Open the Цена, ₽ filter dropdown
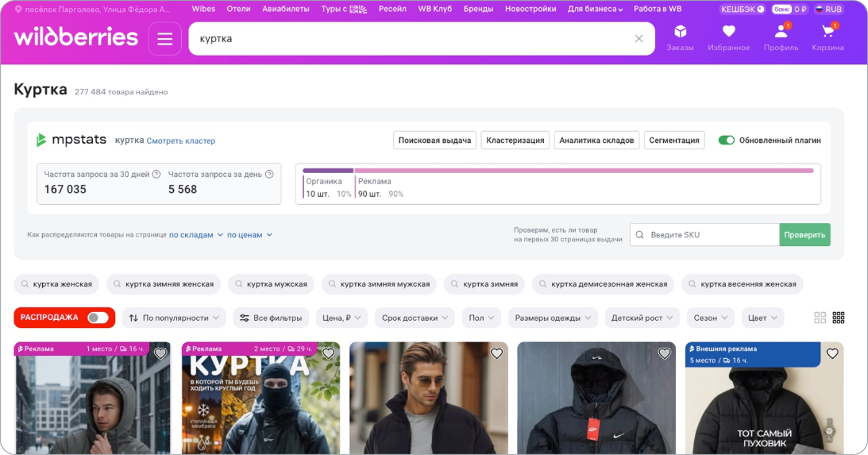Viewport: 868px width, 455px height. (x=341, y=318)
